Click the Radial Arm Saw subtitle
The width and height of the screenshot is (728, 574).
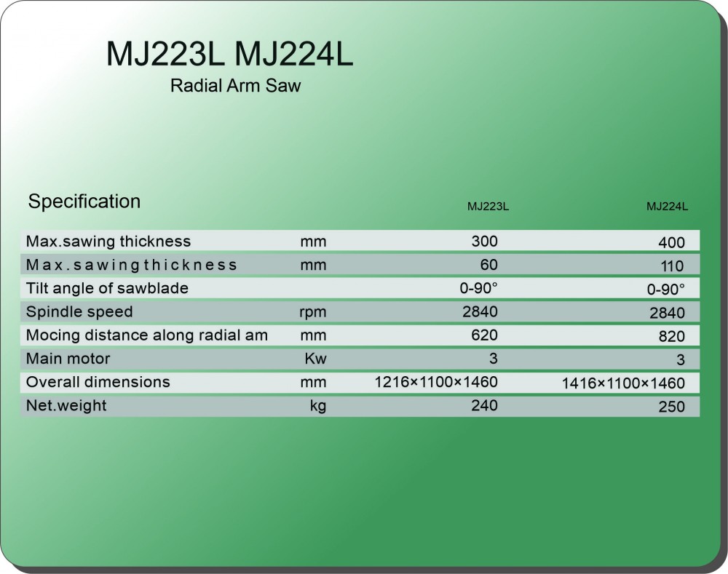coord(235,86)
